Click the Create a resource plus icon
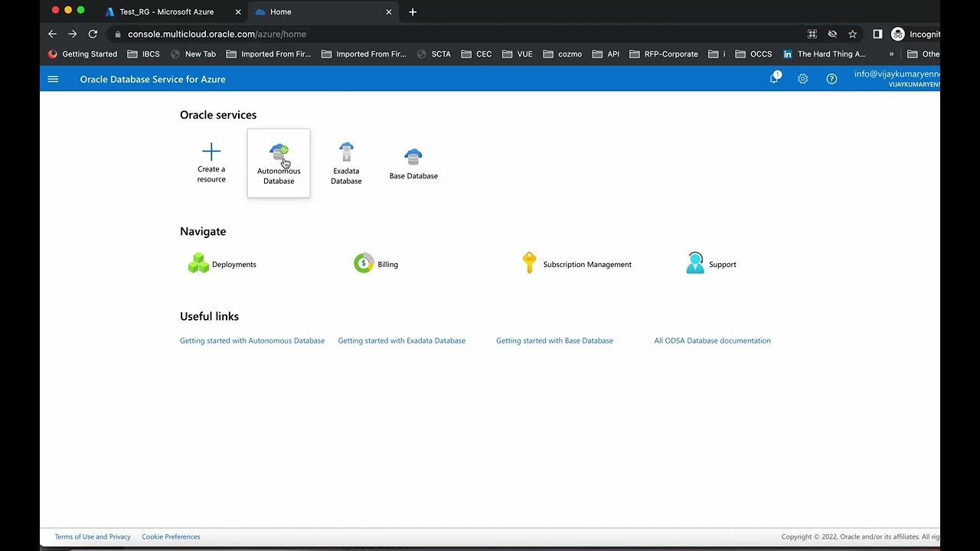980x551 pixels. click(x=211, y=152)
